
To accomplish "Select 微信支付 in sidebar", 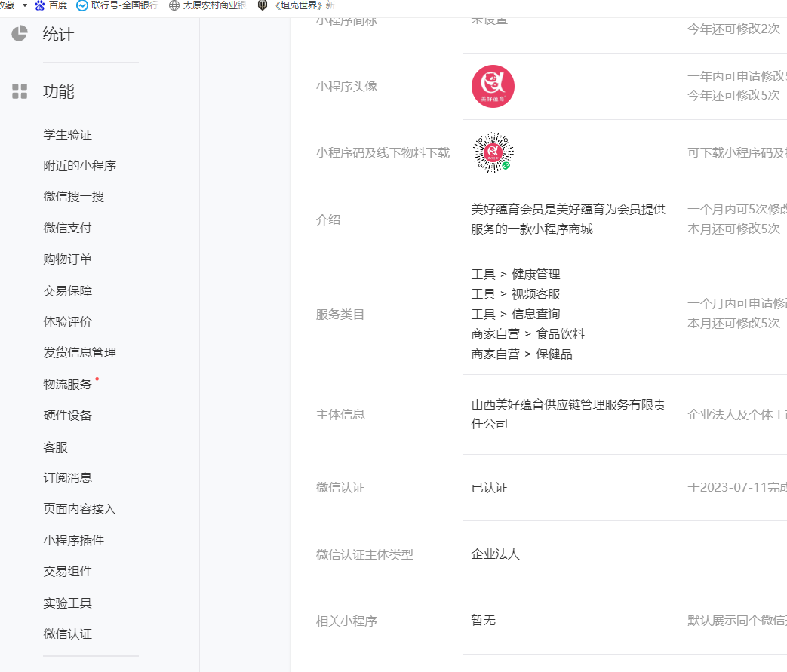I will click(68, 228).
